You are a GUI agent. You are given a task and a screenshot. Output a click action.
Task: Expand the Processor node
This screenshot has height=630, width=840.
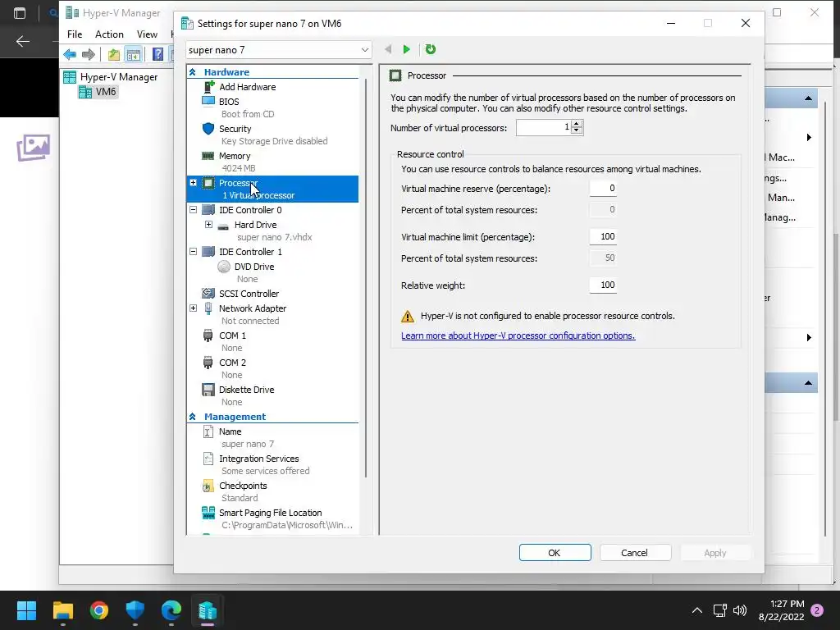tap(193, 183)
